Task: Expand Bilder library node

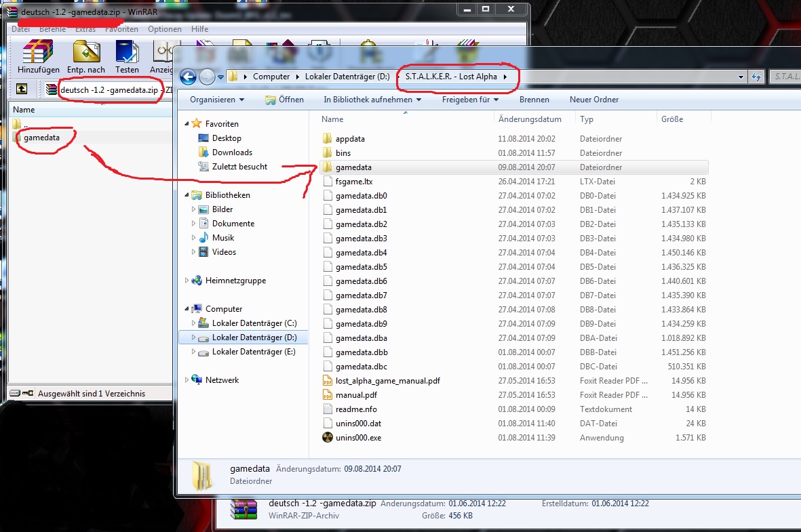Action: pos(193,209)
